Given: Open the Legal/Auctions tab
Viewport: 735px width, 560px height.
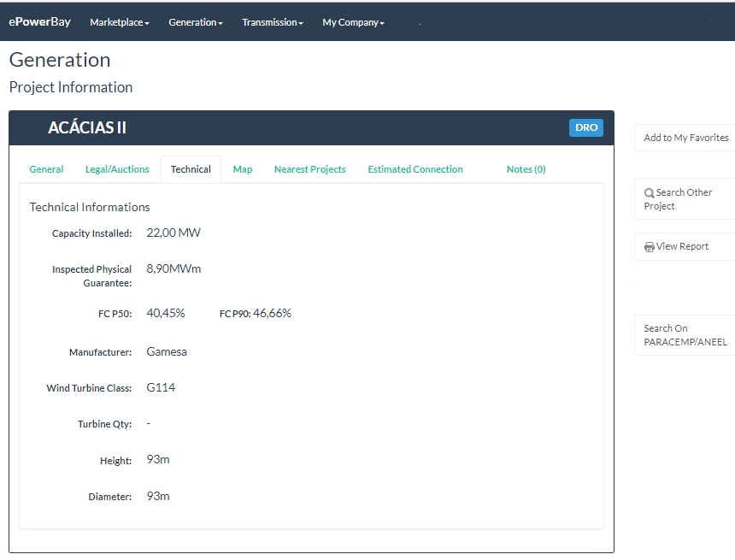Looking at the screenshot, I should [117, 169].
